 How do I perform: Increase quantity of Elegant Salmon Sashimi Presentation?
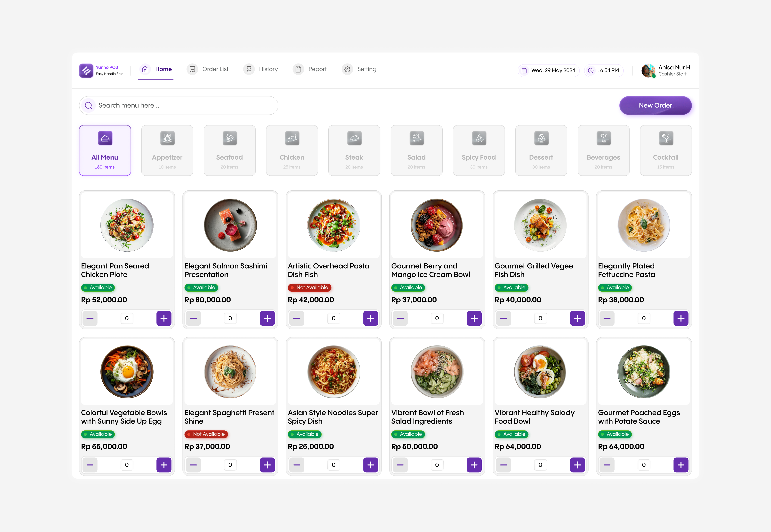pos(267,318)
